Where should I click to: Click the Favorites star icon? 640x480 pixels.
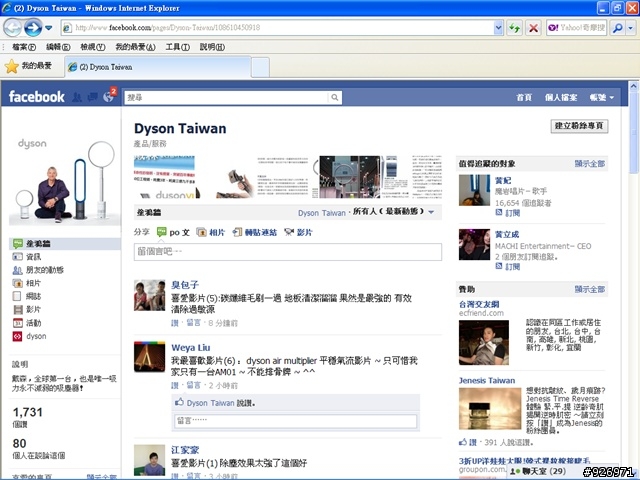12,67
